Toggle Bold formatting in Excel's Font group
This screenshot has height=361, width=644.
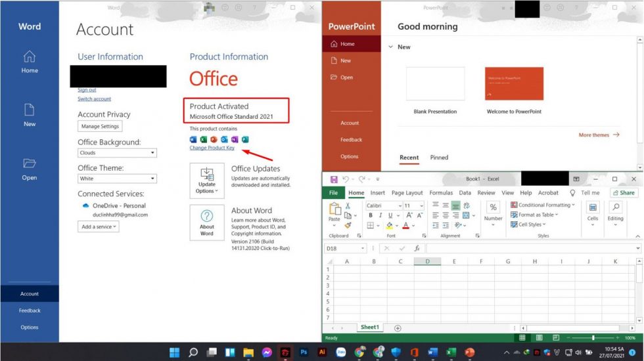point(371,215)
